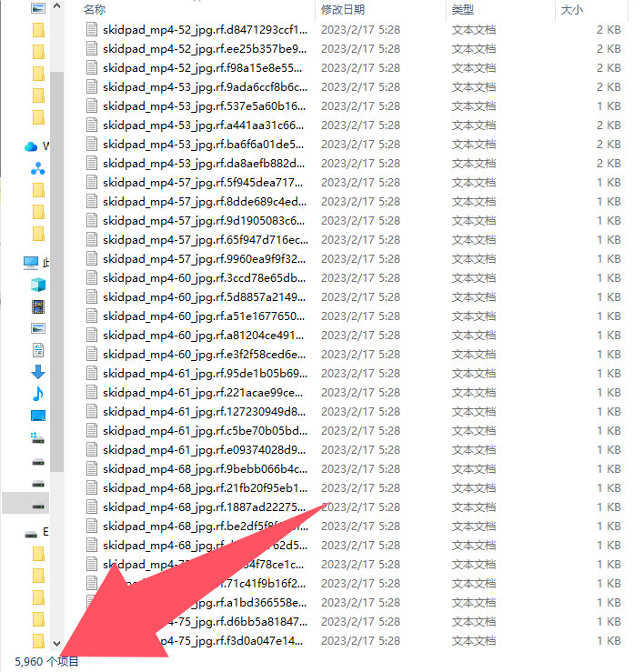The image size is (644, 672).
Task: Sort by 修改日期 column header
Action: [343, 9]
